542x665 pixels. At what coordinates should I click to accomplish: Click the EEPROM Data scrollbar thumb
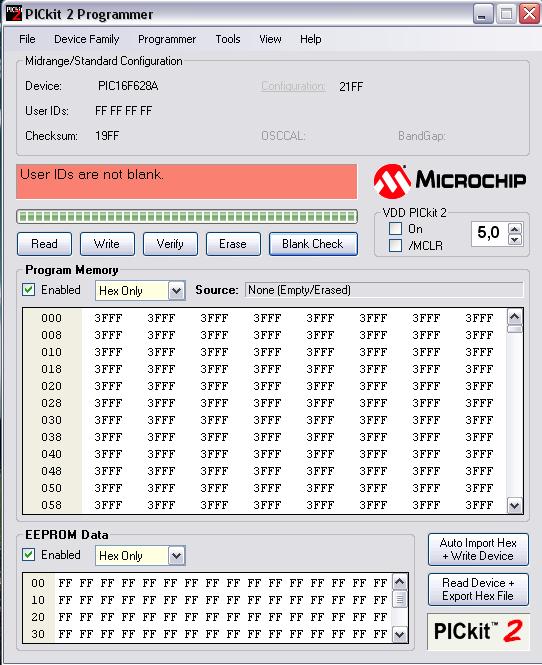[399, 599]
